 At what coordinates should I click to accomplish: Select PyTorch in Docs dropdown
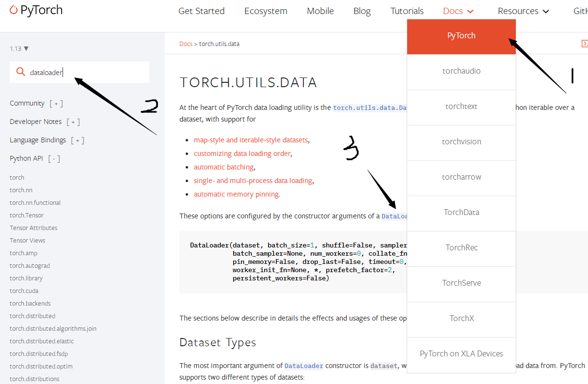point(461,36)
